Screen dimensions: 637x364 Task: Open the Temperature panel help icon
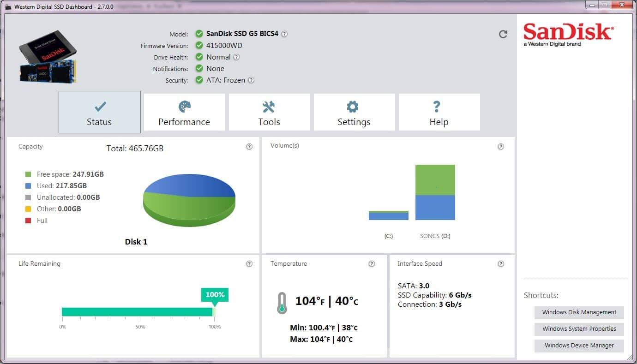click(x=372, y=264)
